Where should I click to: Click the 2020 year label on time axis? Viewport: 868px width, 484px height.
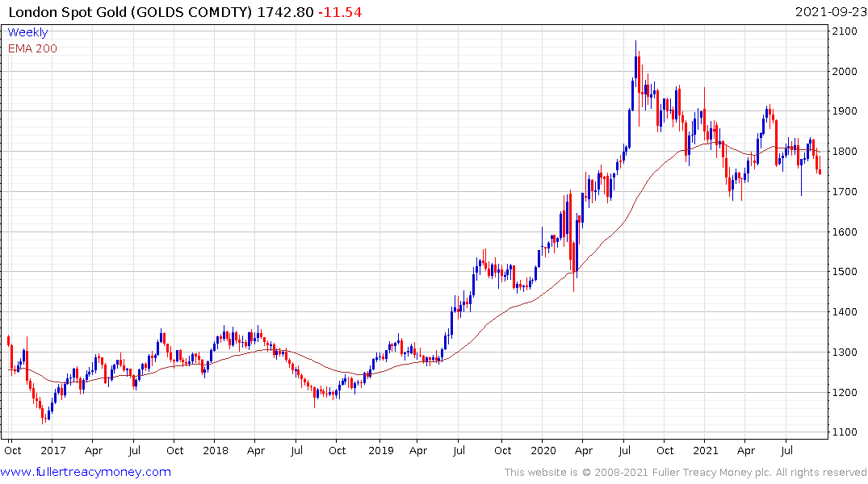coord(543,451)
